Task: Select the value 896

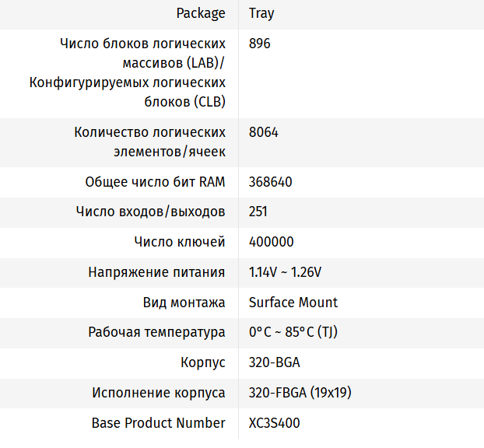Action: [x=260, y=44]
